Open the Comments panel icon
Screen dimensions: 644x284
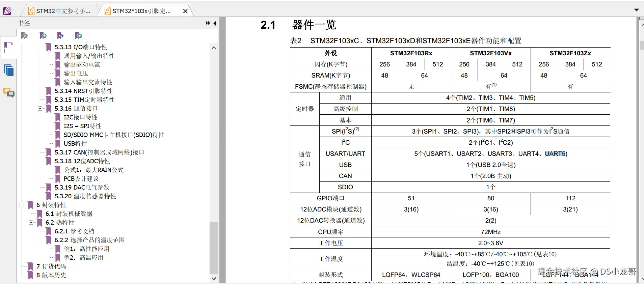[x=8, y=92]
